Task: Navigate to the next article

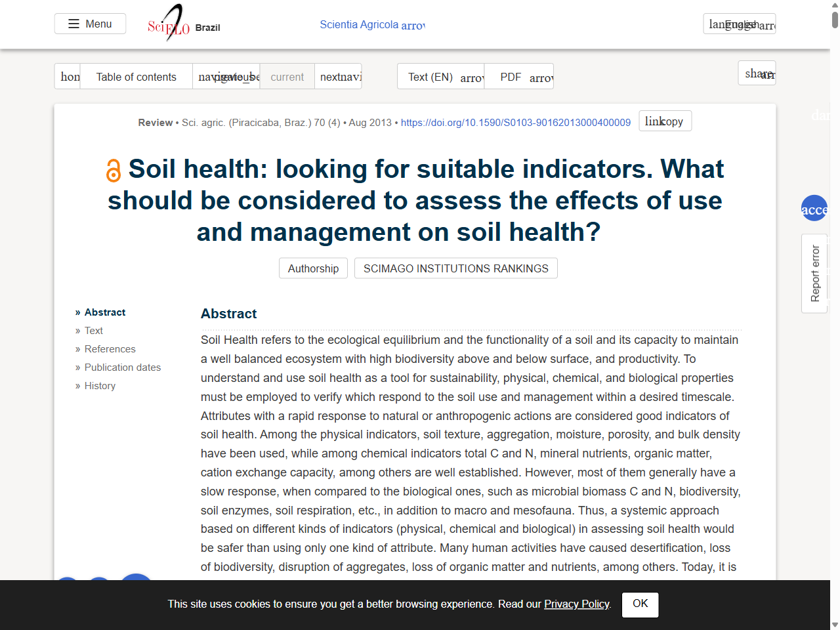Action: (x=338, y=76)
